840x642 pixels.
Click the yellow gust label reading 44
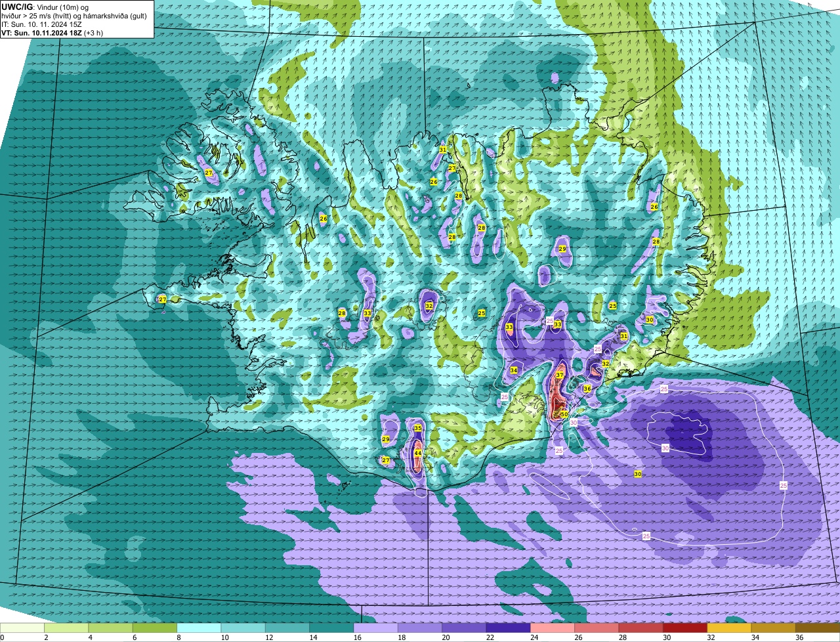pyautogui.click(x=418, y=453)
